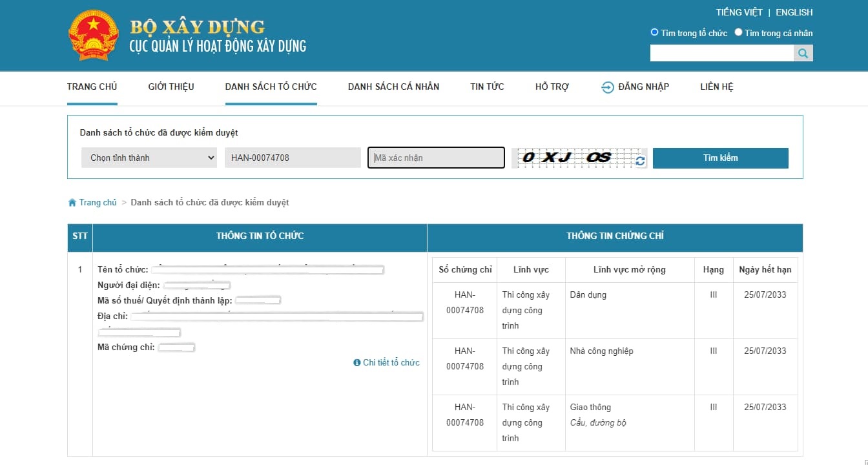
Task: Click the 'Cầu, đường bộ' italic text
Action: [x=598, y=423]
